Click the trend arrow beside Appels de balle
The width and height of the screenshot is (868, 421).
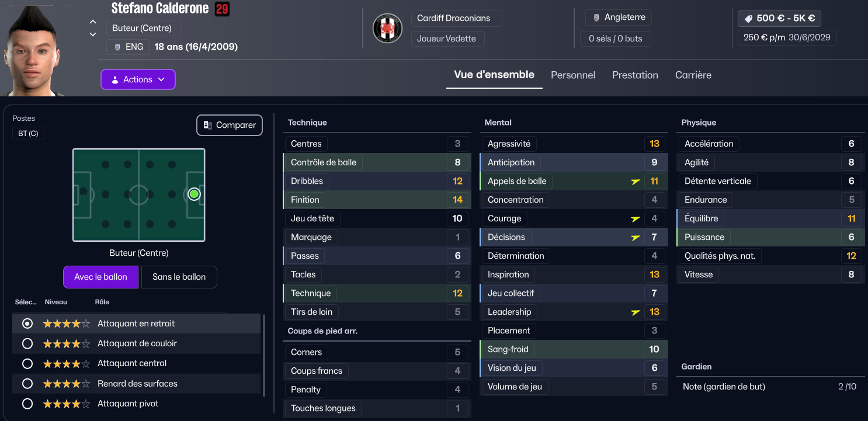click(x=636, y=182)
